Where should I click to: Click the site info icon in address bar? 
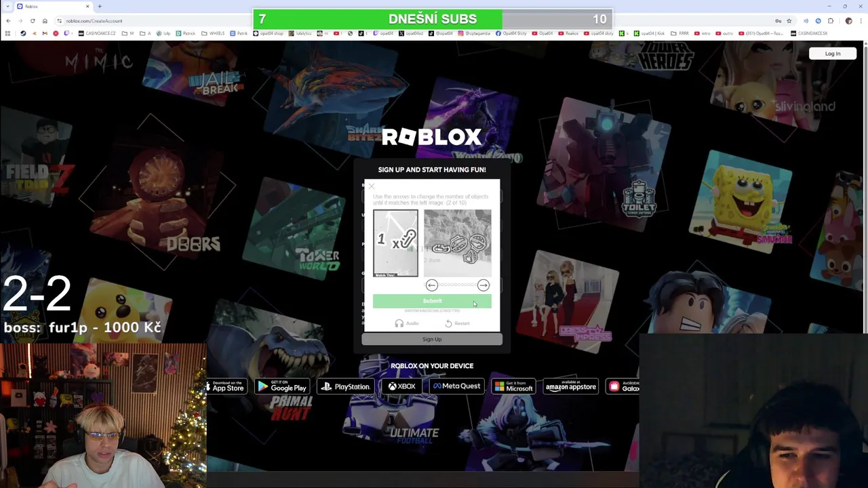point(59,21)
